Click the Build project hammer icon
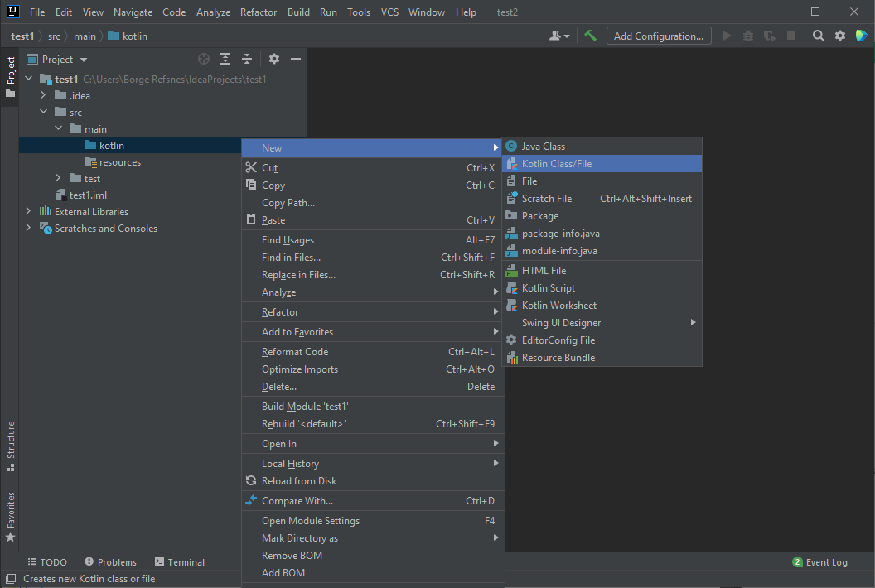Image resolution: width=875 pixels, height=588 pixels. pyautogui.click(x=590, y=36)
